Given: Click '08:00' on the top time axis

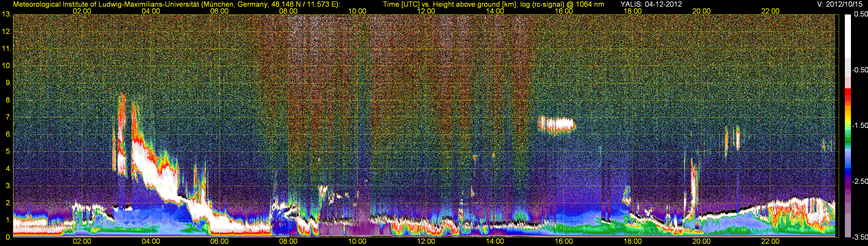Looking at the screenshot, I should [x=288, y=11].
